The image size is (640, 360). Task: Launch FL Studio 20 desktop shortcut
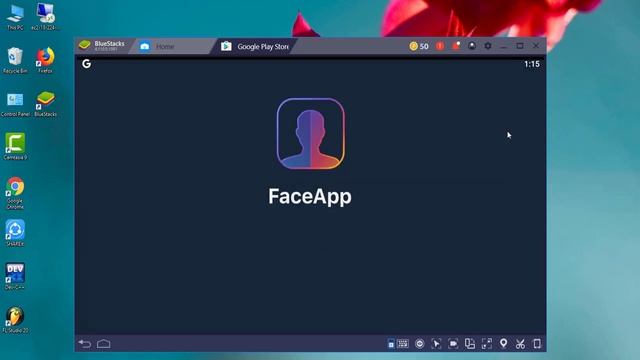pos(15,320)
